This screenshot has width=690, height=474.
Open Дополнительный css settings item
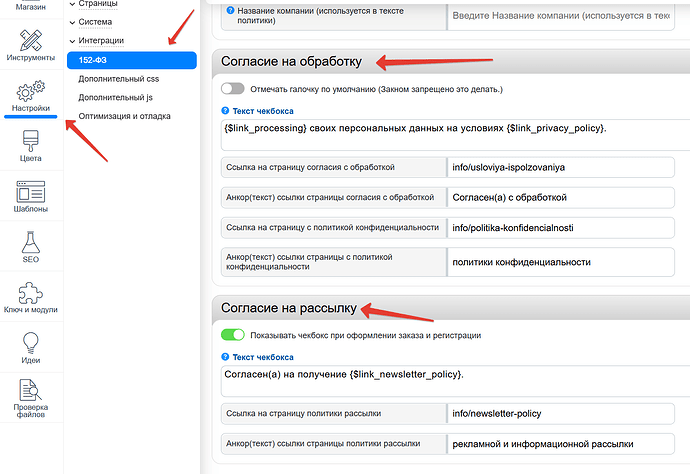point(118,78)
